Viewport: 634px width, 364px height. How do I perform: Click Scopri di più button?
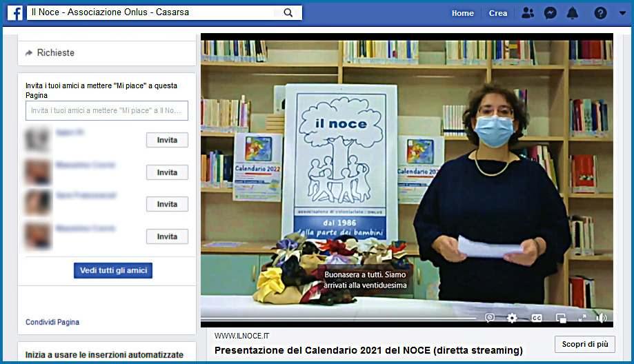coord(584,344)
